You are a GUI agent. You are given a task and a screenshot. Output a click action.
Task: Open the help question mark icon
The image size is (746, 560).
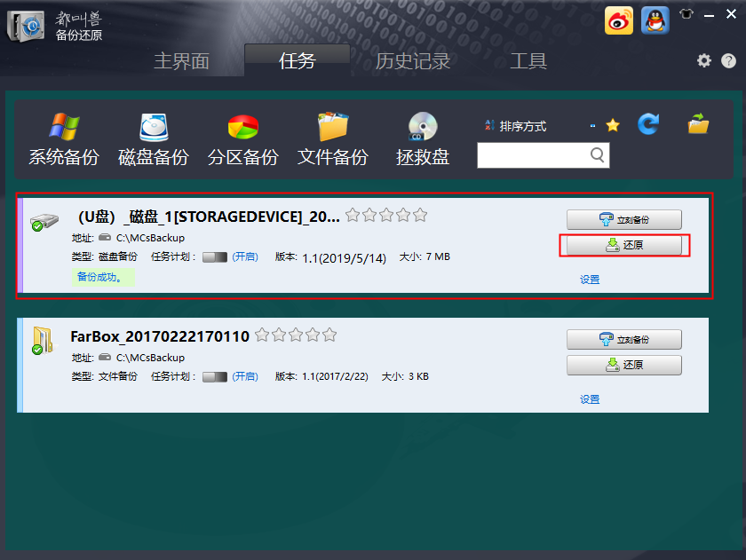pyautogui.click(x=728, y=60)
